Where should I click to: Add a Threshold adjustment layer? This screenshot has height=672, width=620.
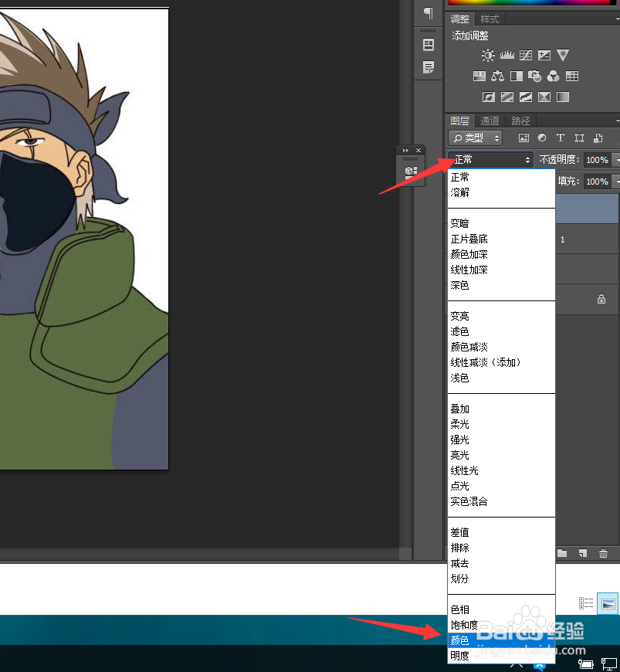point(526,97)
